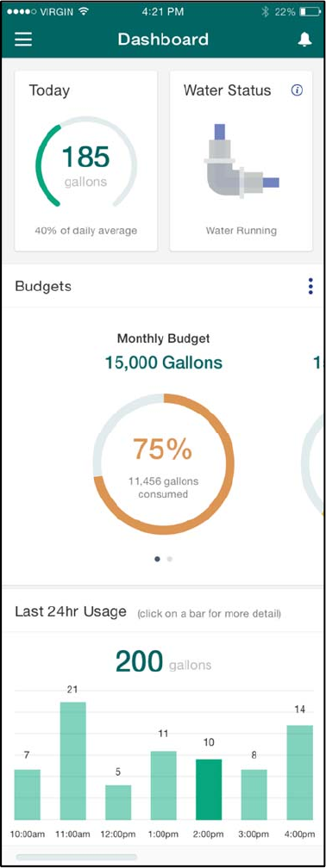
Task: Select the second budget page dot
Action: coord(170,559)
